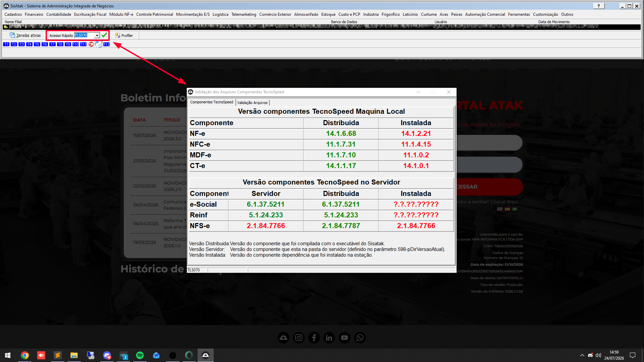Click the T3 shortcut icon
Image resolution: width=644 pixels, height=362 pixels.
coord(21,44)
